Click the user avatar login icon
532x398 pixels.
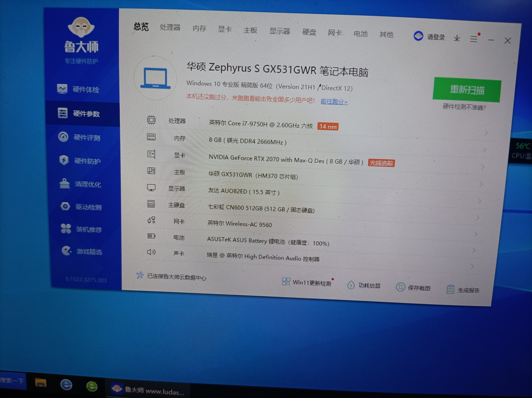(418, 36)
